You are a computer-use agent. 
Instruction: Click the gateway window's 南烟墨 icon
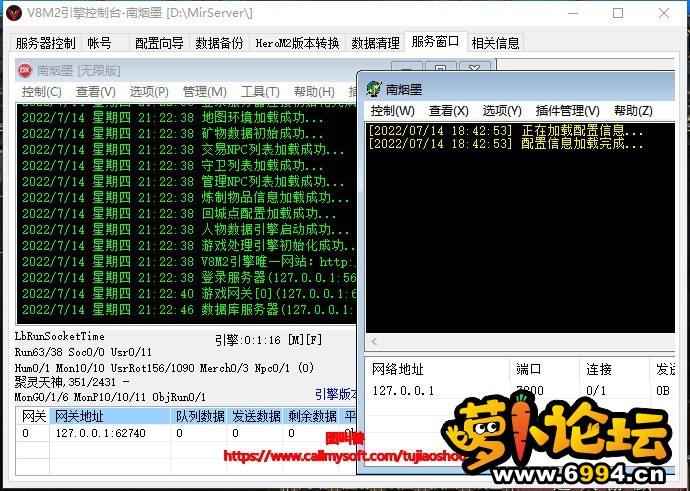[374, 89]
